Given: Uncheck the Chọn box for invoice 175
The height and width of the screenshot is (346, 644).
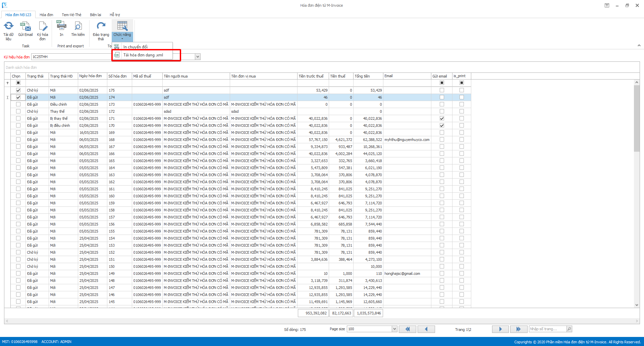Looking at the screenshot, I should pyautogui.click(x=18, y=90).
